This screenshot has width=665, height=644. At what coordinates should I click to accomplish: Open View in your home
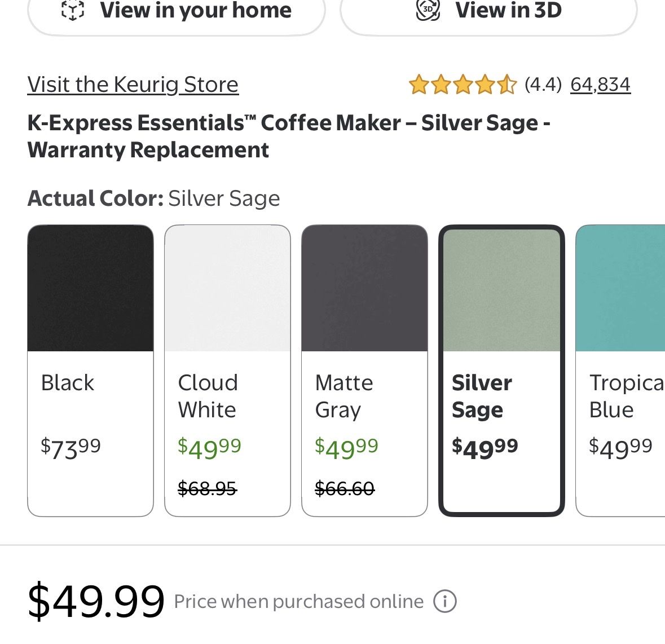[176, 13]
